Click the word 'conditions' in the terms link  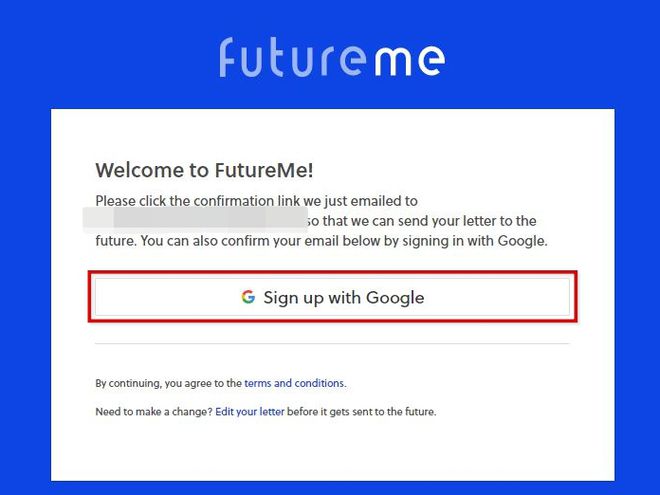(x=319, y=383)
